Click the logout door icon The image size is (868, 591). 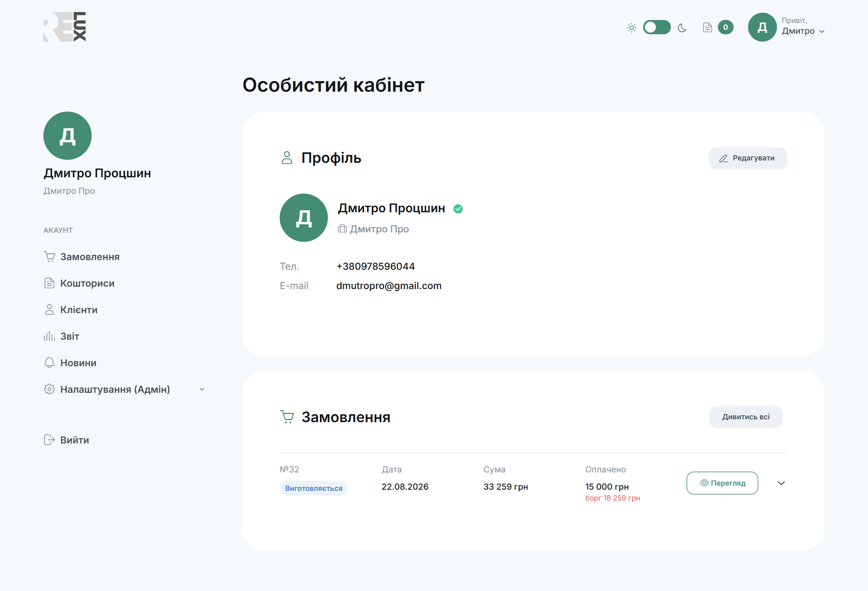pos(49,440)
